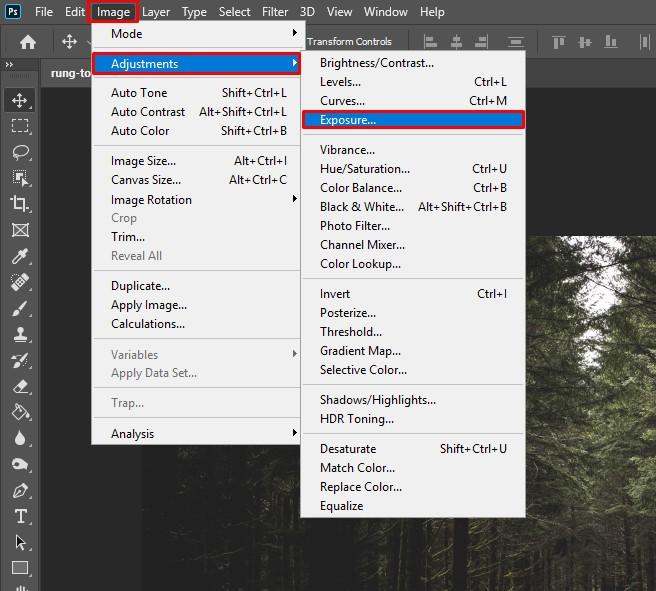Select the Horizontal Type tool
The width and height of the screenshot is (656, 591).
20,517
